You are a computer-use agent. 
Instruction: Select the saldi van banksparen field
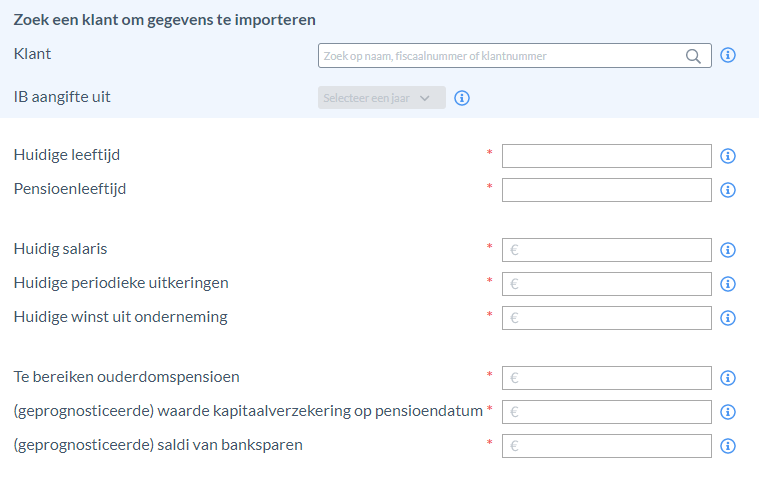(x=607, y=446)
